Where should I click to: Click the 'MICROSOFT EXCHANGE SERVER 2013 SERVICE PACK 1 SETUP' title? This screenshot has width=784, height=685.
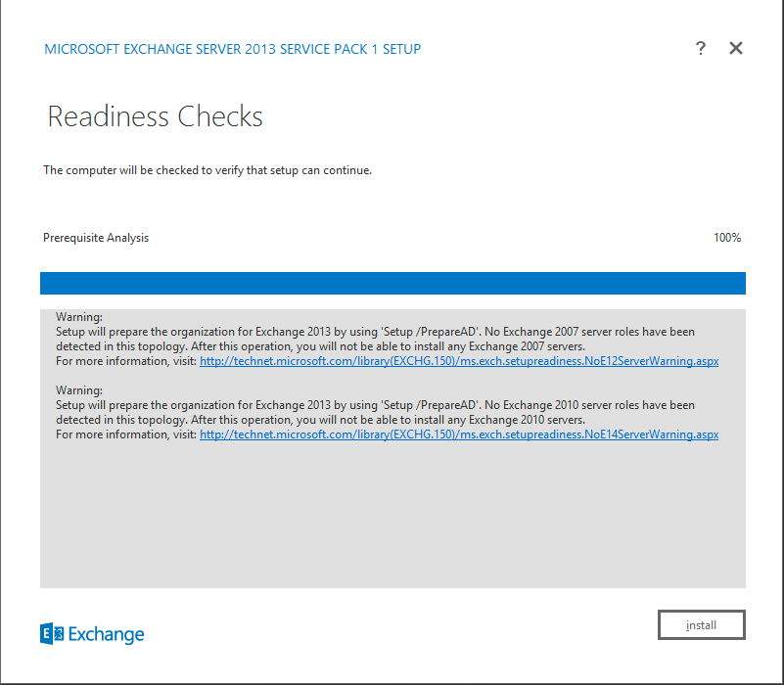click(x=233, y=49)
